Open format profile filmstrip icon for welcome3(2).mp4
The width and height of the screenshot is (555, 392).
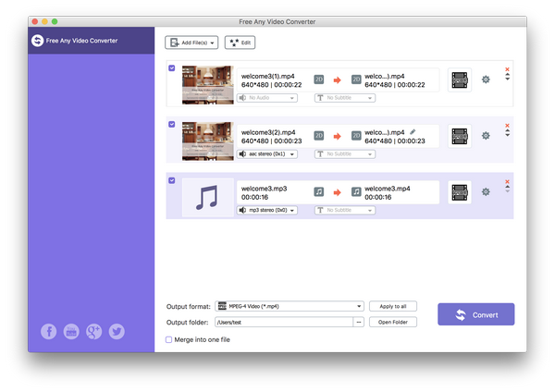click(460, 136)
